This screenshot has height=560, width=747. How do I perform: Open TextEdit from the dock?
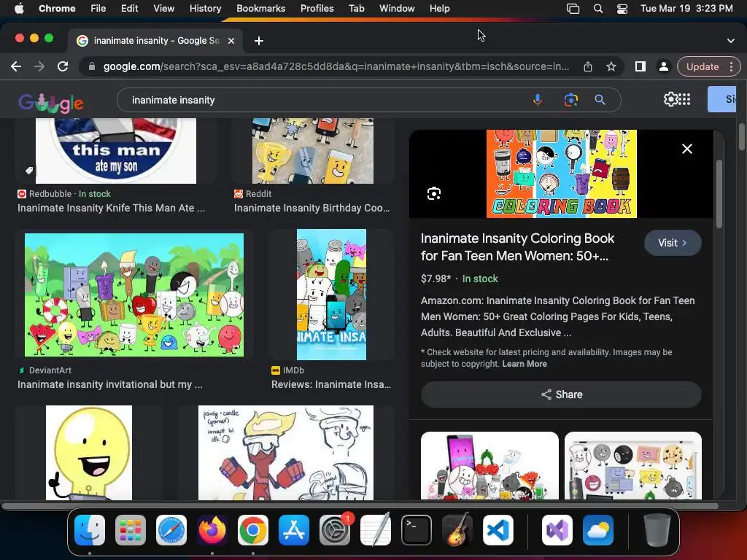point(376,530)
